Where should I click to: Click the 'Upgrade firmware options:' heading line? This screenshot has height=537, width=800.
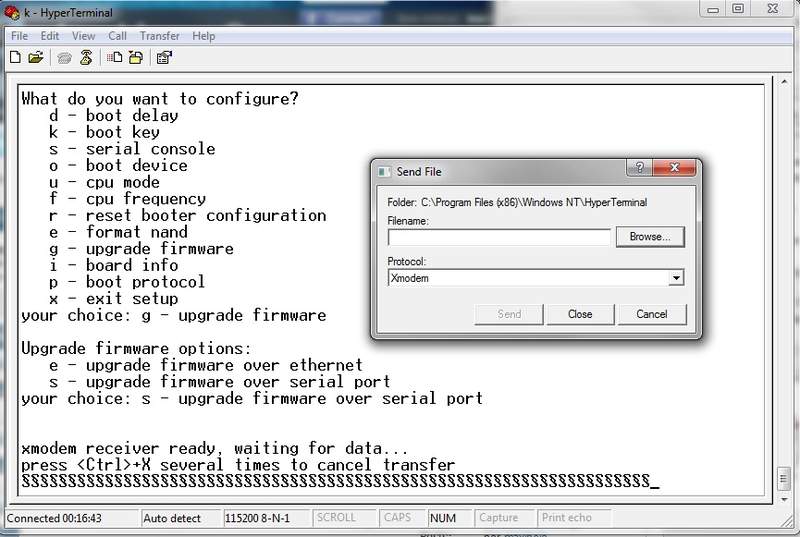[x=136, y=349]
